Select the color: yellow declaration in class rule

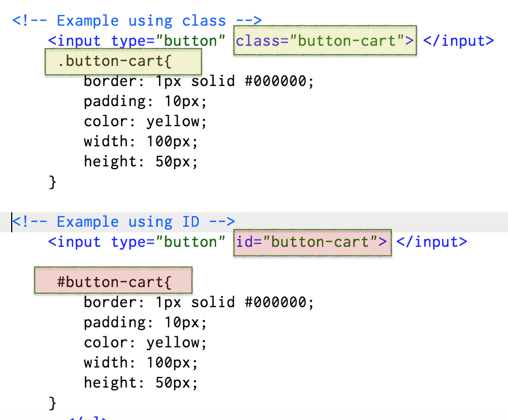pos(145,121)
